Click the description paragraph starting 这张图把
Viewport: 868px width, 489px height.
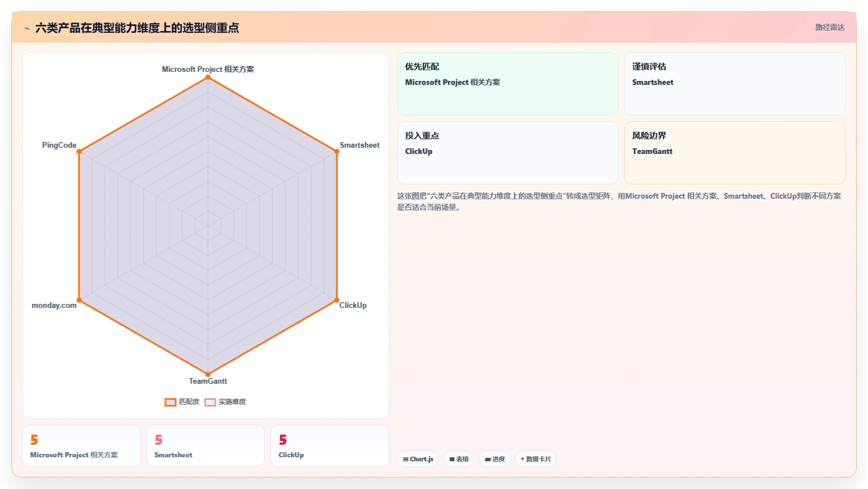pos(619,201)
